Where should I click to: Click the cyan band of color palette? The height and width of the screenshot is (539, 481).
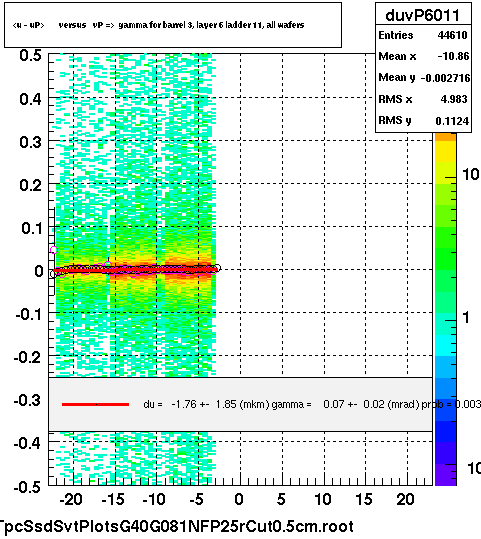coord(446,345)
